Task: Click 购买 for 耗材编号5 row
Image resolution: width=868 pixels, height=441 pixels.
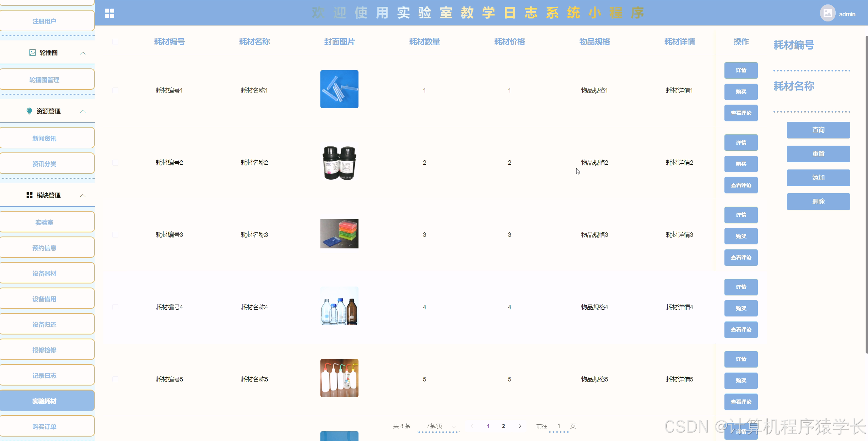Action: (x=741, y=380)
